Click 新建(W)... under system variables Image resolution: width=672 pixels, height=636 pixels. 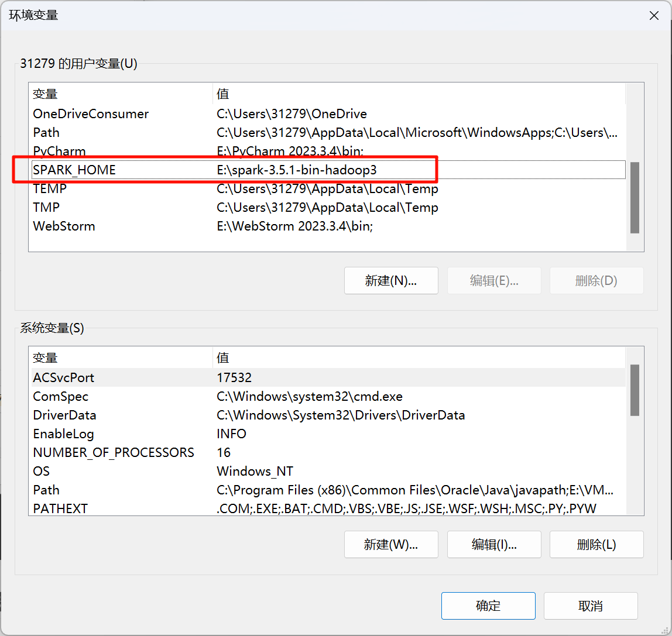[x=391, y=545]
